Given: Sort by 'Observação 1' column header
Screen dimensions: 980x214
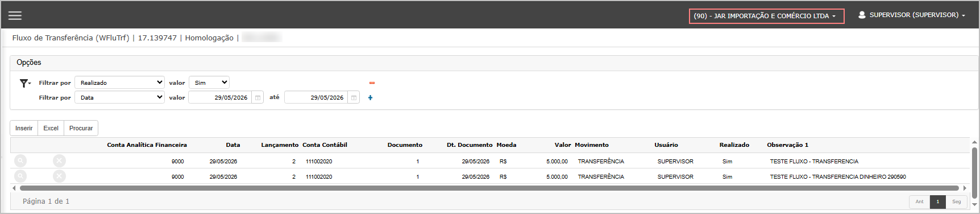Looking at the screenshot, I should coord(787,145).
